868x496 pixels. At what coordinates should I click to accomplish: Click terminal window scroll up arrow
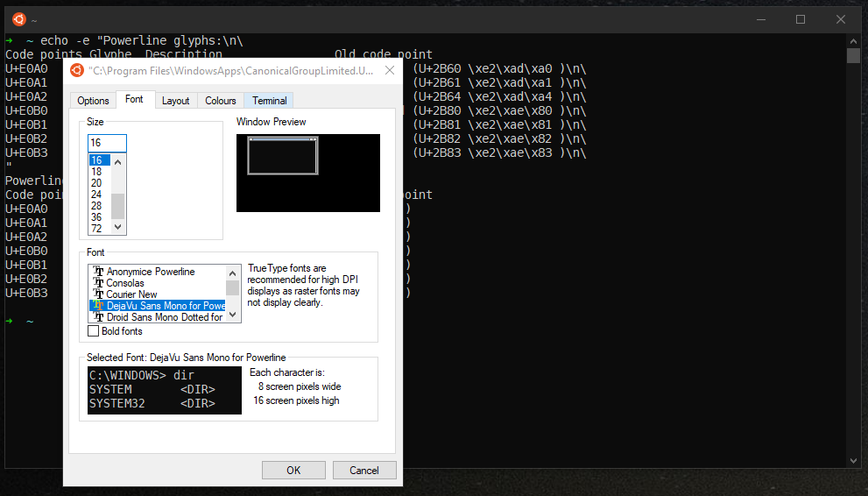coord(853,41)
